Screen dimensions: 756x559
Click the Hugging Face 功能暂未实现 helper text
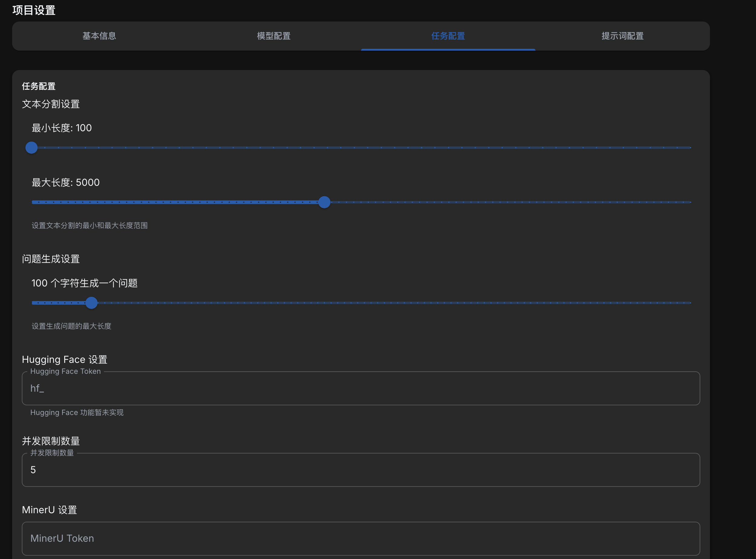[77, 413]
